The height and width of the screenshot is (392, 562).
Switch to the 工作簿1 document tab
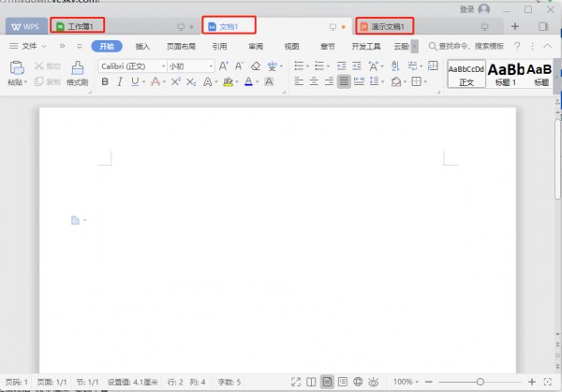[78, 26]
